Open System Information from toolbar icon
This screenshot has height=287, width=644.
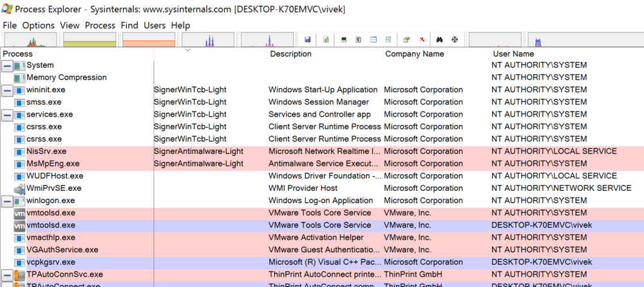345,39
